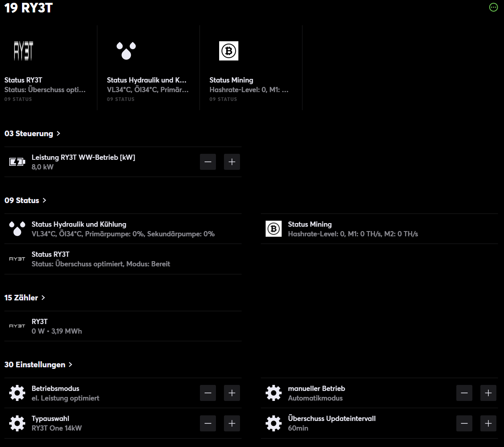Click gear icon next to Überschuss Updateintervall

[274, 423]
